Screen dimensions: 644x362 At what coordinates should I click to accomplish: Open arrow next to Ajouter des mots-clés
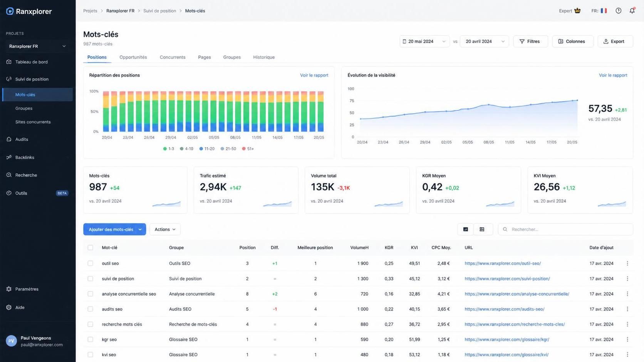(x=140, y=229)
